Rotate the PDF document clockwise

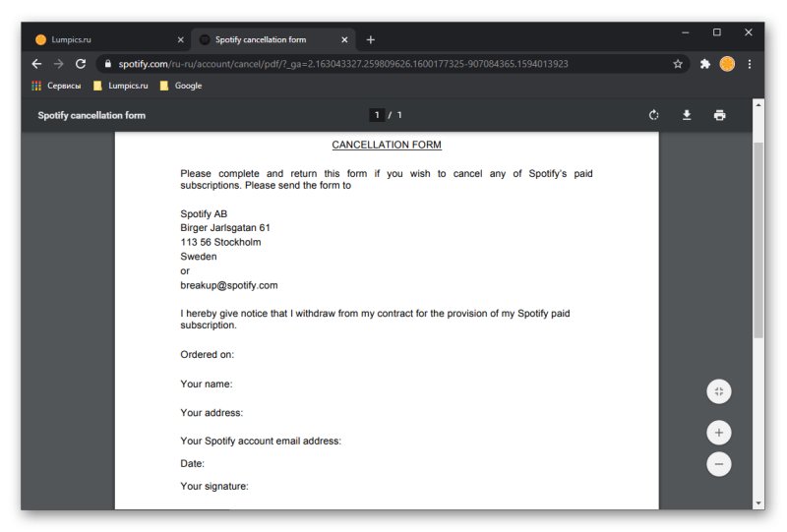pyautogui.click(x=653, y=115)
